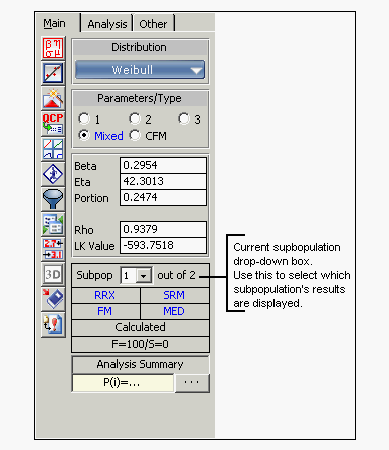Click the Calculate parameters icon
The width and height of the screenshot is (389, 450).
coord(53,48)
